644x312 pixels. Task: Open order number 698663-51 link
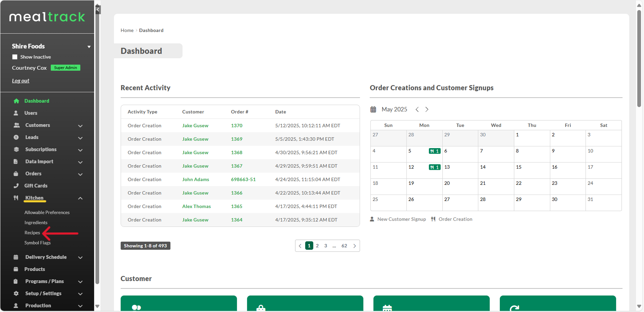tap(243, 180)
